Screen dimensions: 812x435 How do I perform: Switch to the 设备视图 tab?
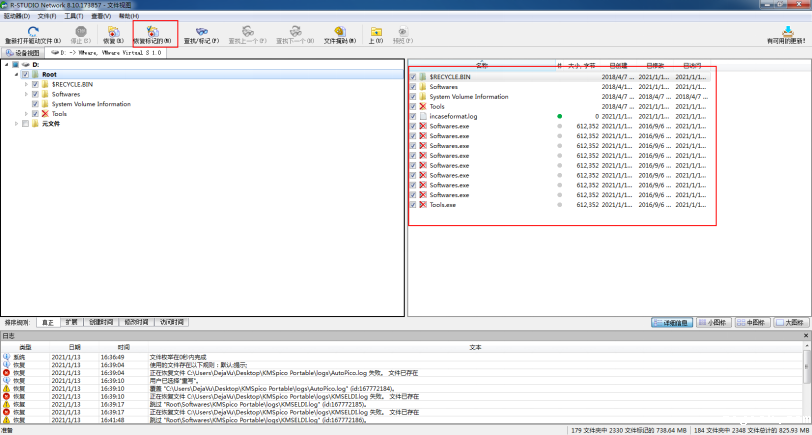click(23, 53)
